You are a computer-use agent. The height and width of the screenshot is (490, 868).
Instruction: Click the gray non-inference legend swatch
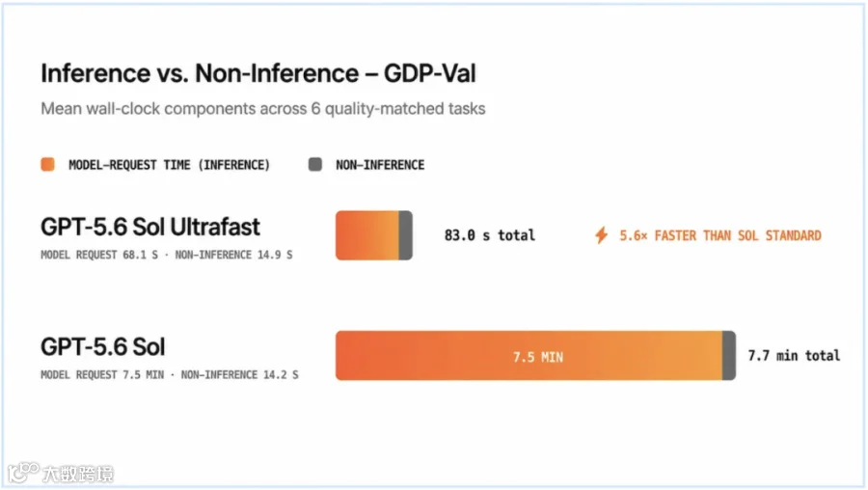coord(315,164)
